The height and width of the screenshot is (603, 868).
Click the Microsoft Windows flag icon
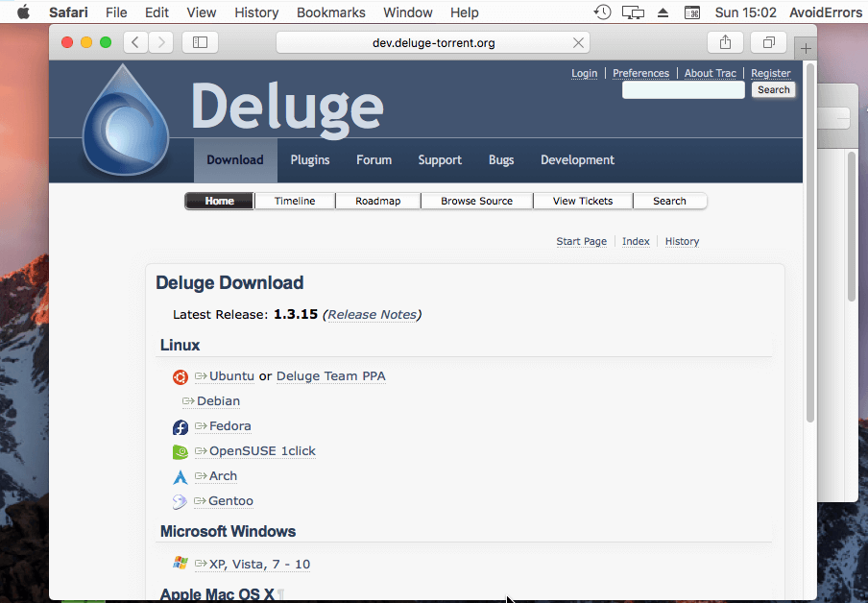(180, 564)
